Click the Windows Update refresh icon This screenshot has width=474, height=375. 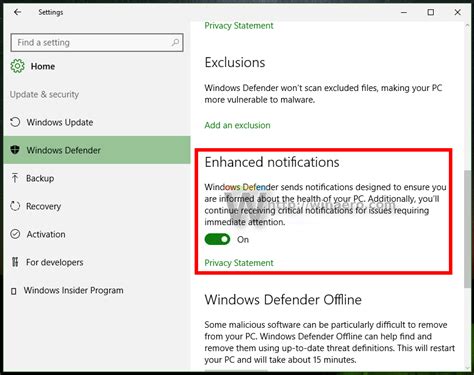(15, 122)
